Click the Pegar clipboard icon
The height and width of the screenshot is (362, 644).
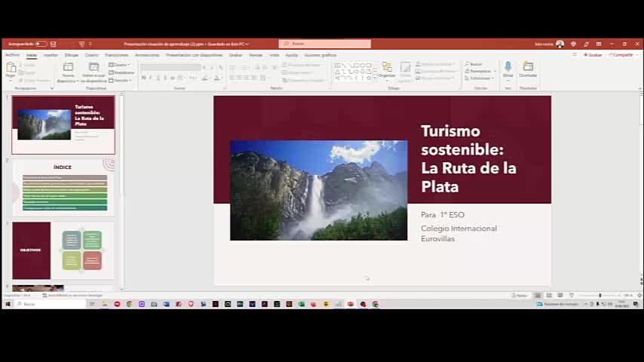point(11,67)
